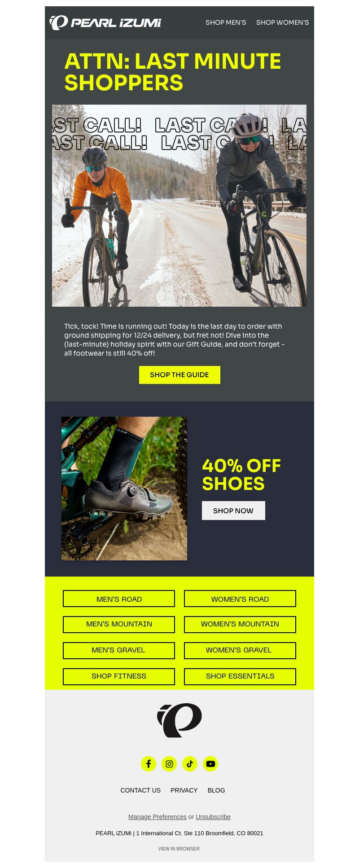The width and height of the screenshot is (359, 868).
Task: Click the Shop The Guide button
Action: pyautogui.click(x=179, y=375)
